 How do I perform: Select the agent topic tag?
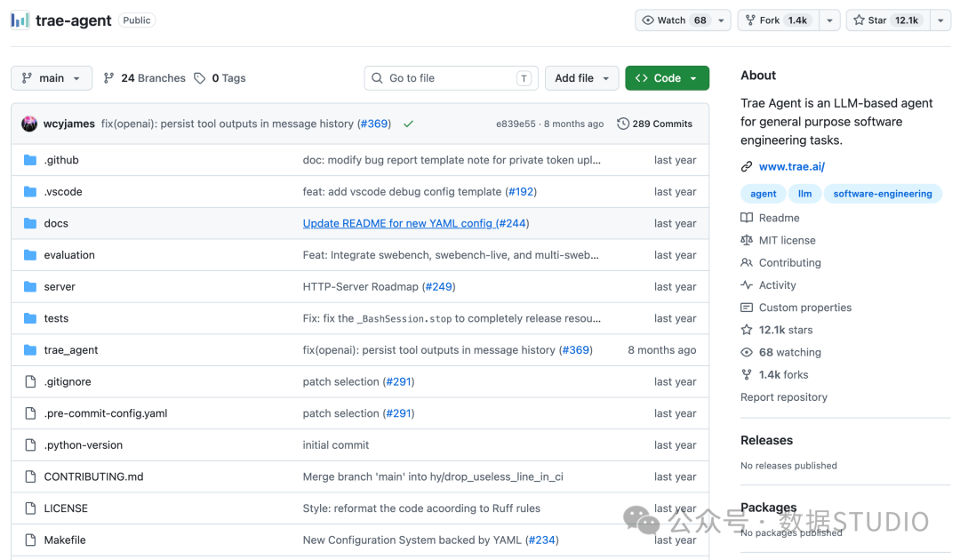point(763,194)
